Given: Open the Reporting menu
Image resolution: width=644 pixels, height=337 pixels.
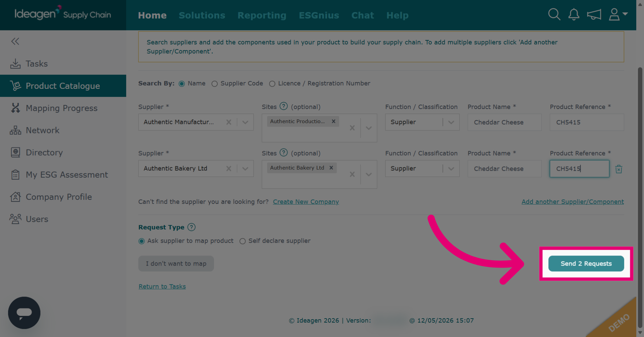Looking at the screenshot, I should click(x=262, y=15).
